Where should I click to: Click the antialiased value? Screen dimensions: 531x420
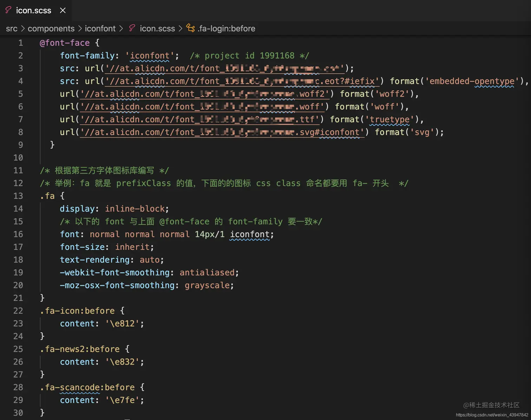coord(207,273)
